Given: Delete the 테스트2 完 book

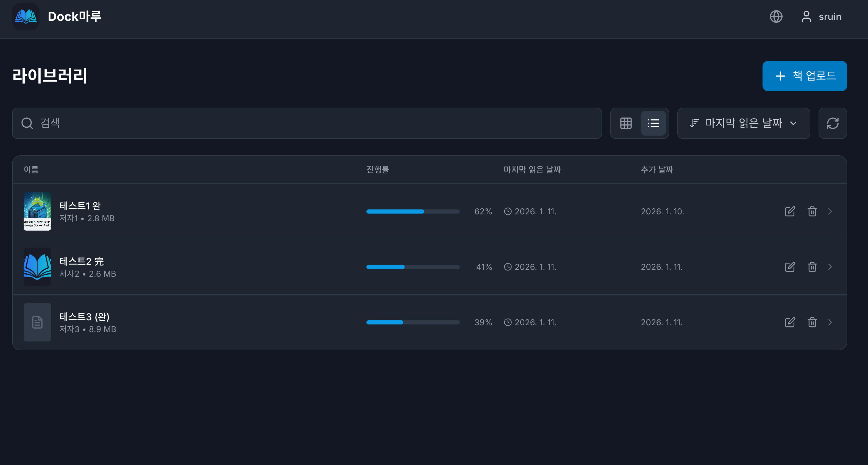Looking at the screenshot, I should 812,267.
